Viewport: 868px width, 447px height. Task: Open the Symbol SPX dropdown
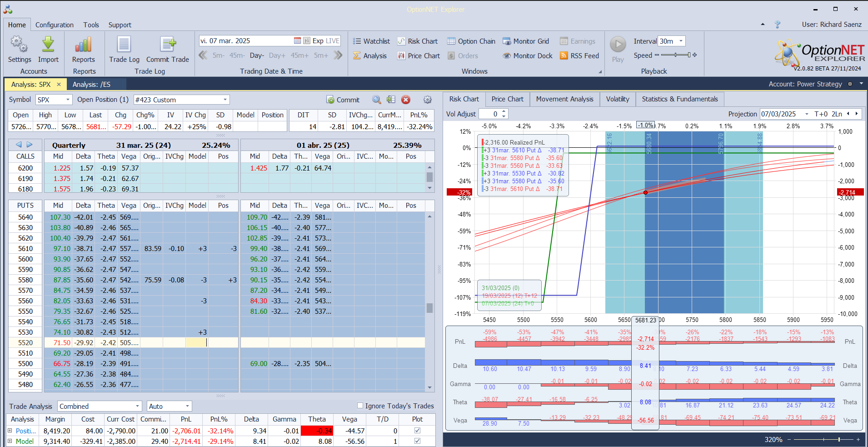[68, 100]
